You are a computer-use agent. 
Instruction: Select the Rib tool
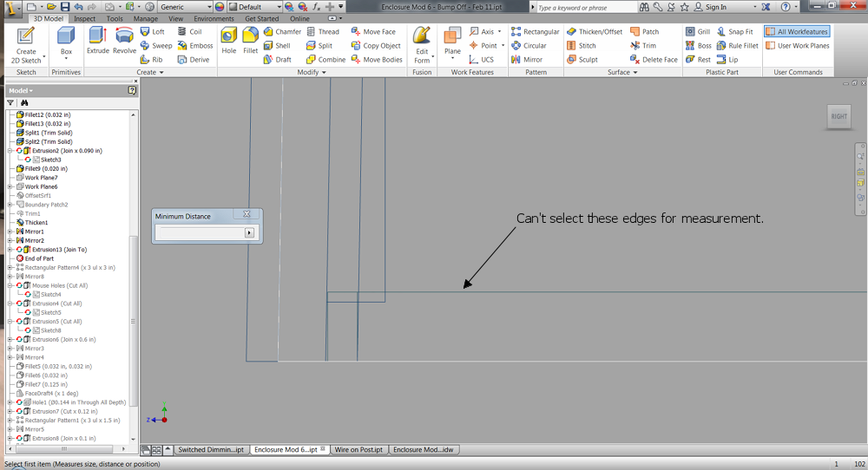(152, 59)
